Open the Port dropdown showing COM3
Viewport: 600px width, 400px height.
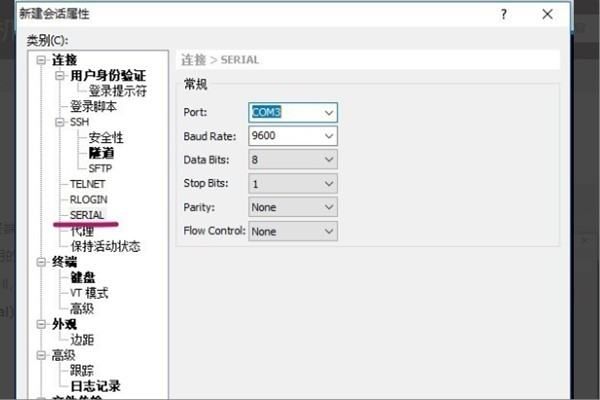tap(328, 113)
